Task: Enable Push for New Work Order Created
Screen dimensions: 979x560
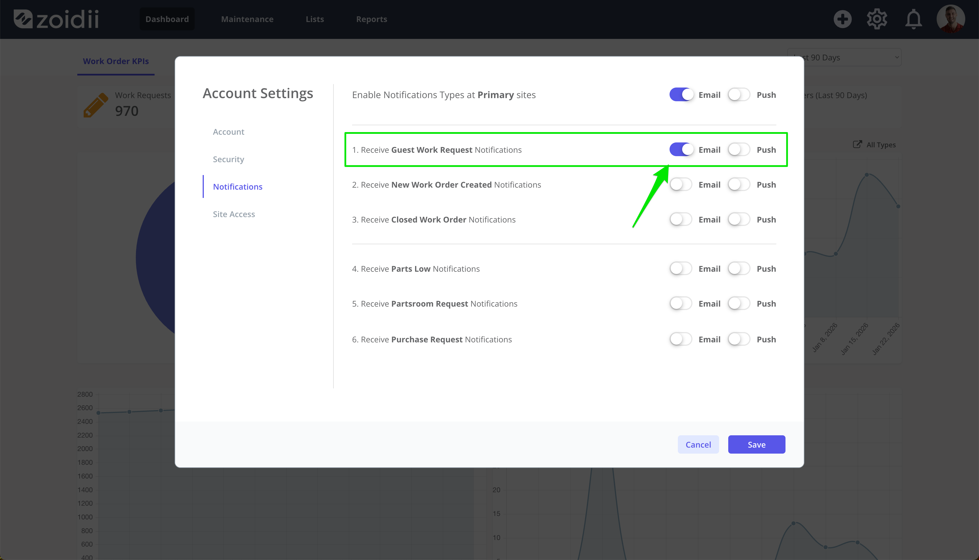Action: [x=739, y=184]
